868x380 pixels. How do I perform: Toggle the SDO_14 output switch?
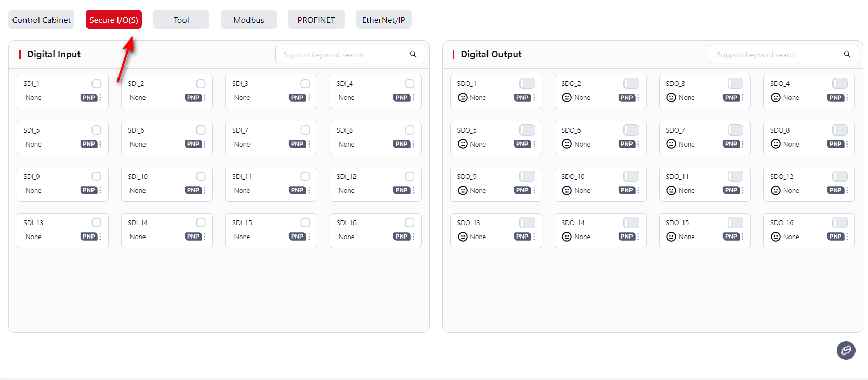(631, 223)
